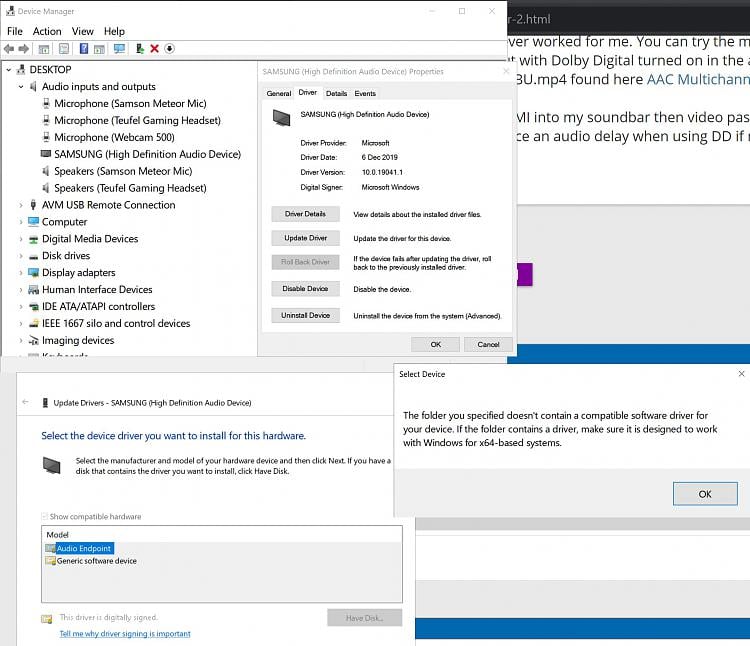Open the Action menu
This screenshot has height=646, width=750.
47,31
